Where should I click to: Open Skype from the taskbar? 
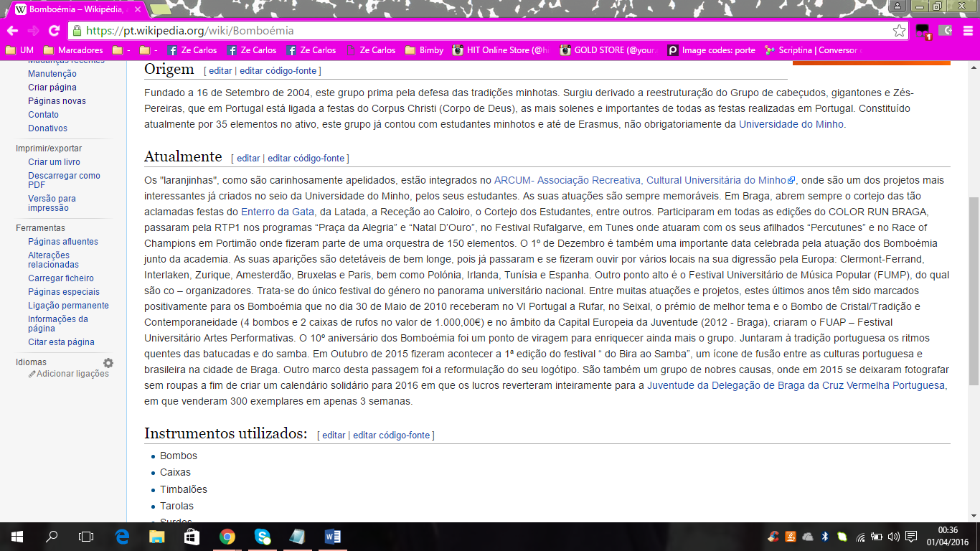point(262,537)
